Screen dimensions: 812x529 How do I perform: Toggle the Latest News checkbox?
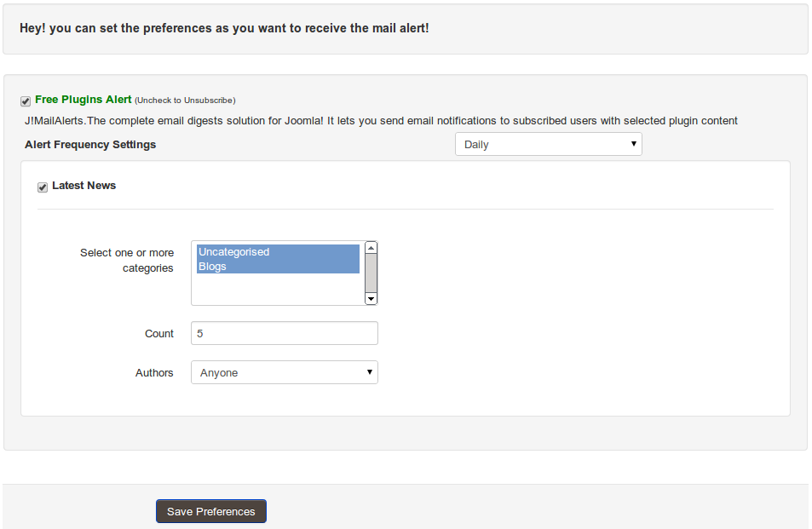coord(43,187)
